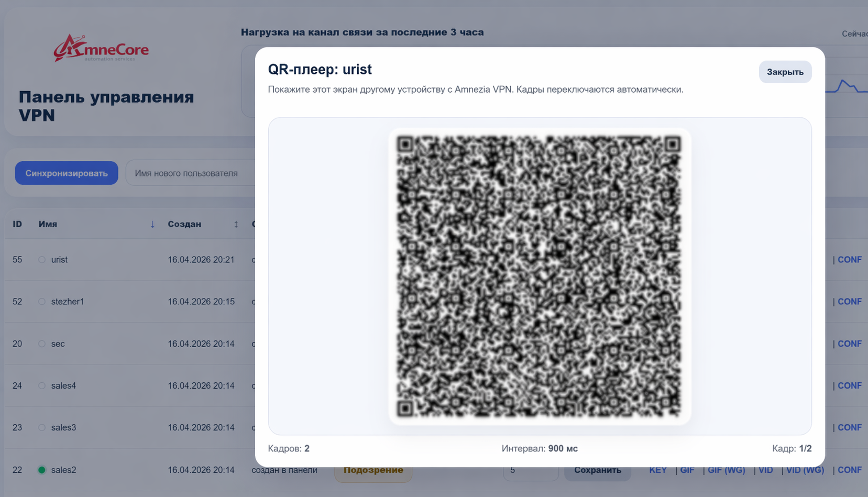This screenshot has width=868, height=497.
Task: Click the creation date in the sales4 row
Action: (x=201, y=386)
